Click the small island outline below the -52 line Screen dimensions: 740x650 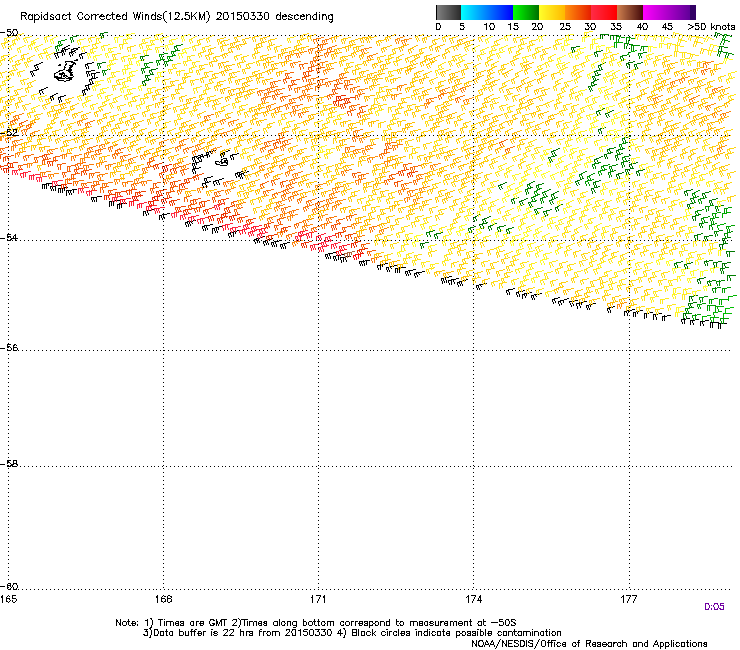[x=222, y=162]
